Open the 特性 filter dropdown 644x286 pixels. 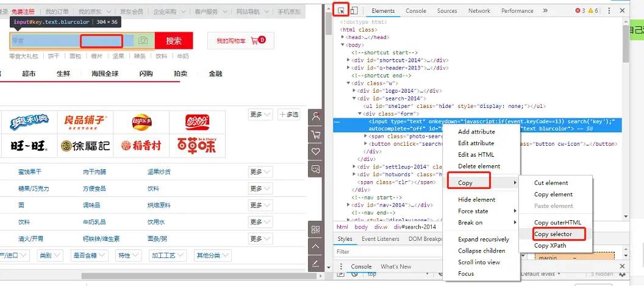tap(127, 256)
